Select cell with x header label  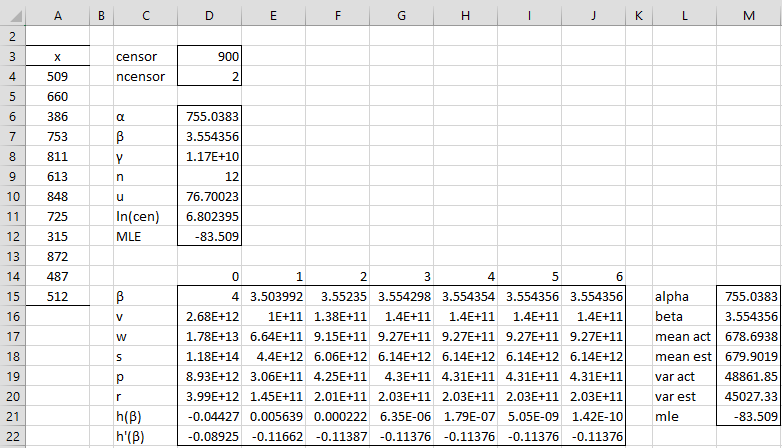(x=57, y=56)
